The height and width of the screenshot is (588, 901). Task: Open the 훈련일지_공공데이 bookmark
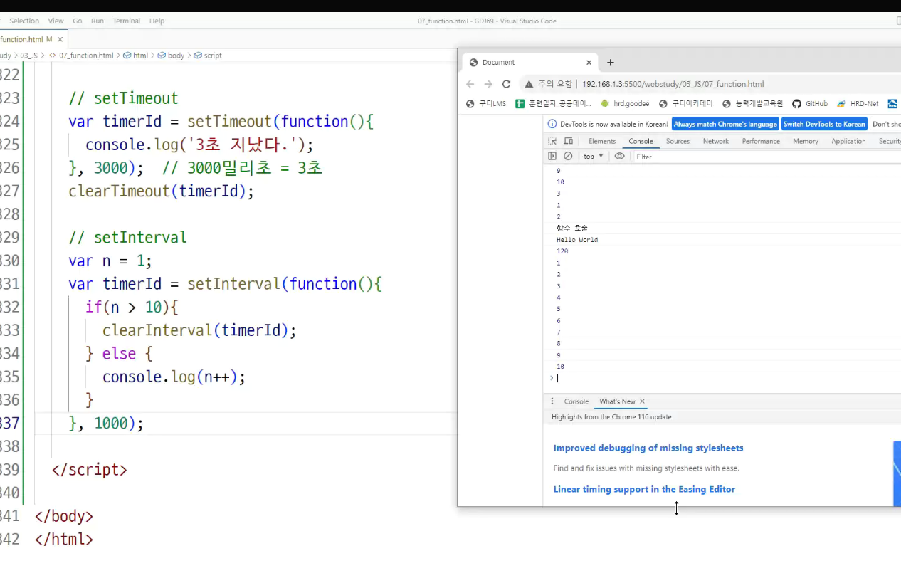pyautogui.click(x=554, y=103)
